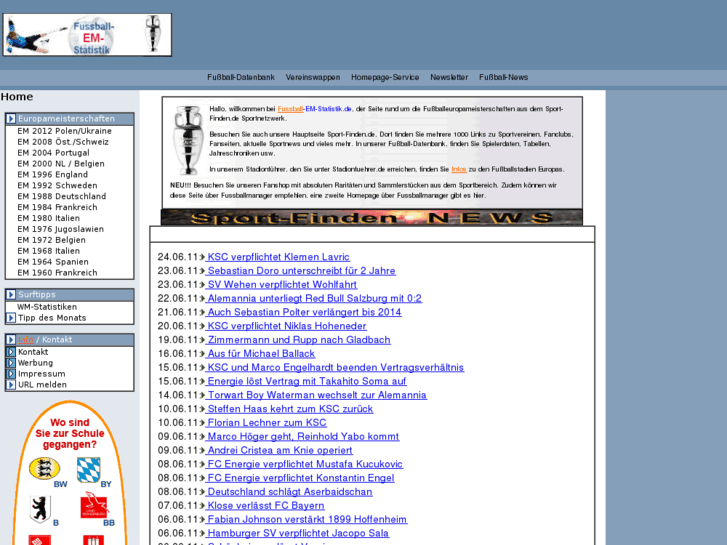
Task: Open Tipp des Monats link
Action: click(x=52, y=318)
